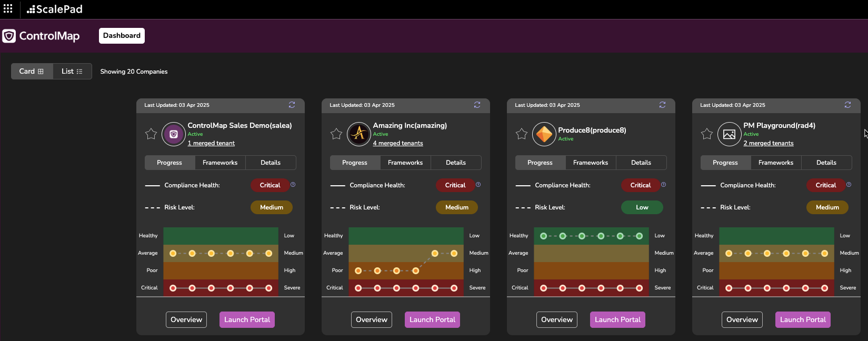The width and height of the screenshot is (868, 341).
Task: Favorite Amazing Inc with the star
Action: click(x=336, y=134)
